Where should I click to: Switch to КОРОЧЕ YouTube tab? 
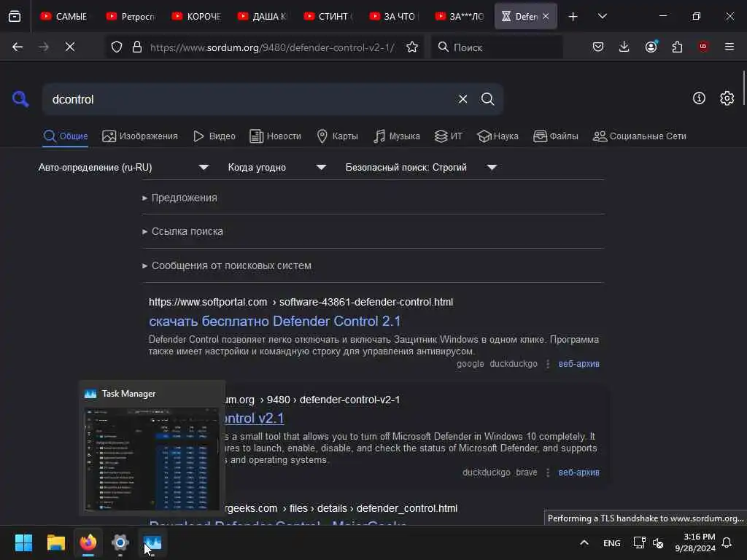[196, 17]
